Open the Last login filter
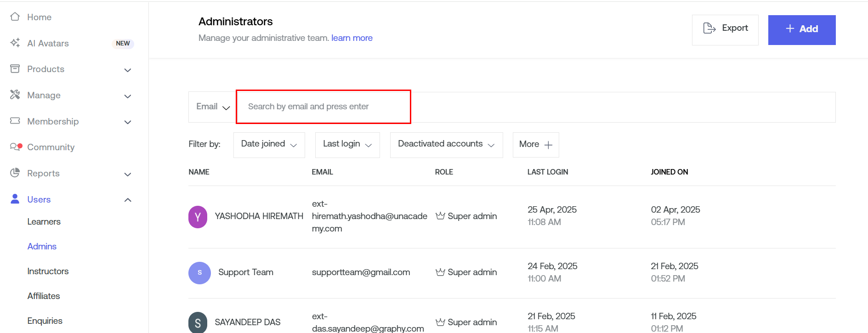This screenshot has width=868, height=333. pos(347,145)
